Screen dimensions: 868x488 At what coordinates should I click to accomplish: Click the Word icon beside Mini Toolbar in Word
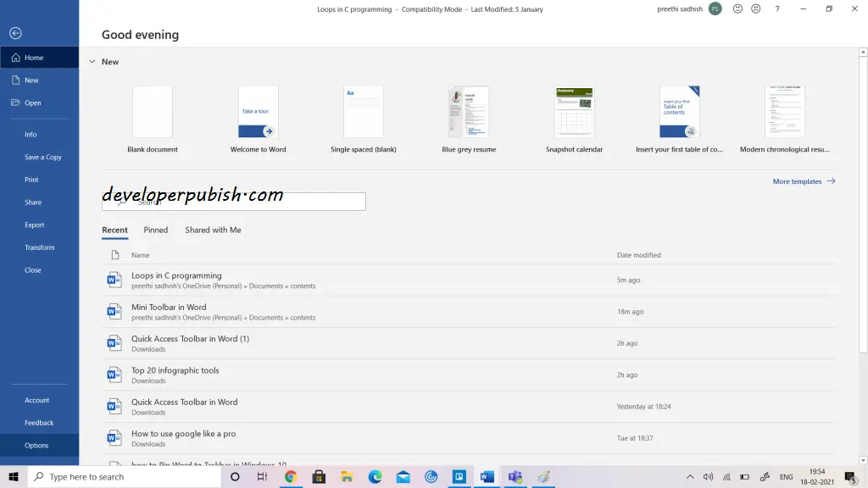pyautogui.click(x=114, y=312)
